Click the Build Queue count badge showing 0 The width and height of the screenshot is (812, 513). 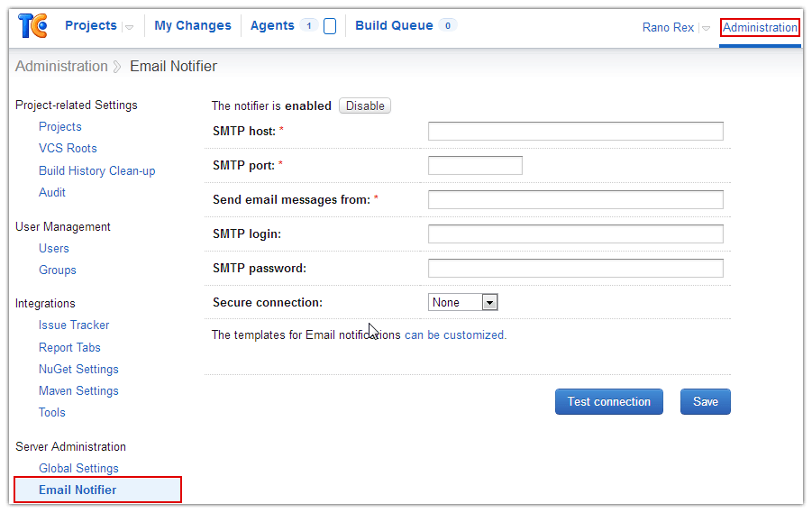coord(448,25)
